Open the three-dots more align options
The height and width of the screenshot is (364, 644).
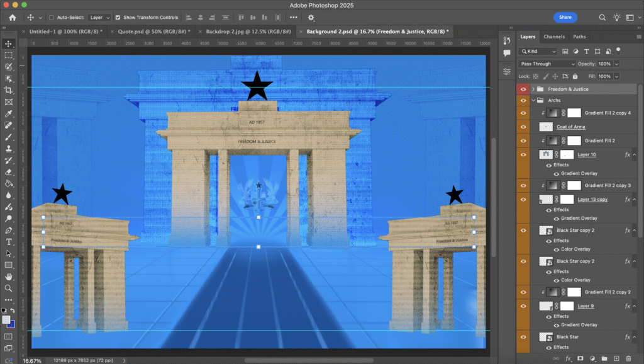(293, 18)
